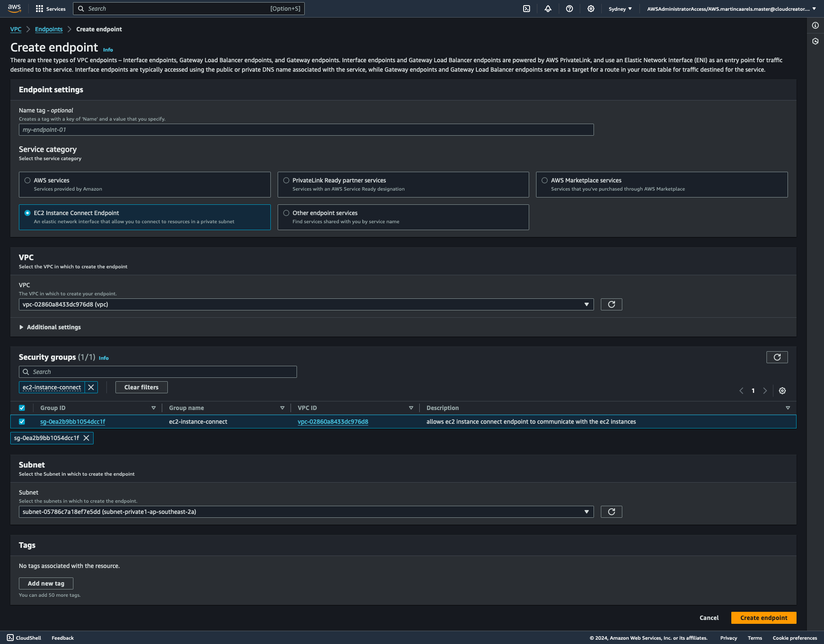
Task: Click the Name tag input field
Action: 306,130
